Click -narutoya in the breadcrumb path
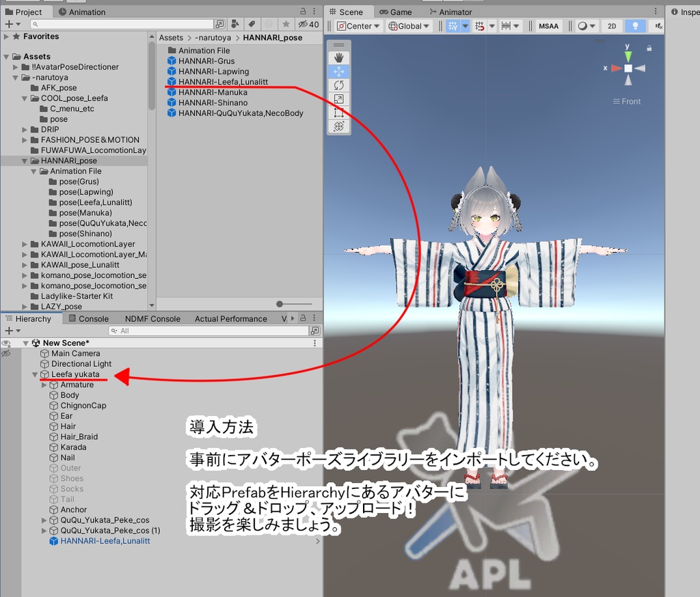Viewport: 700px width, 597px height. point(213,38)
